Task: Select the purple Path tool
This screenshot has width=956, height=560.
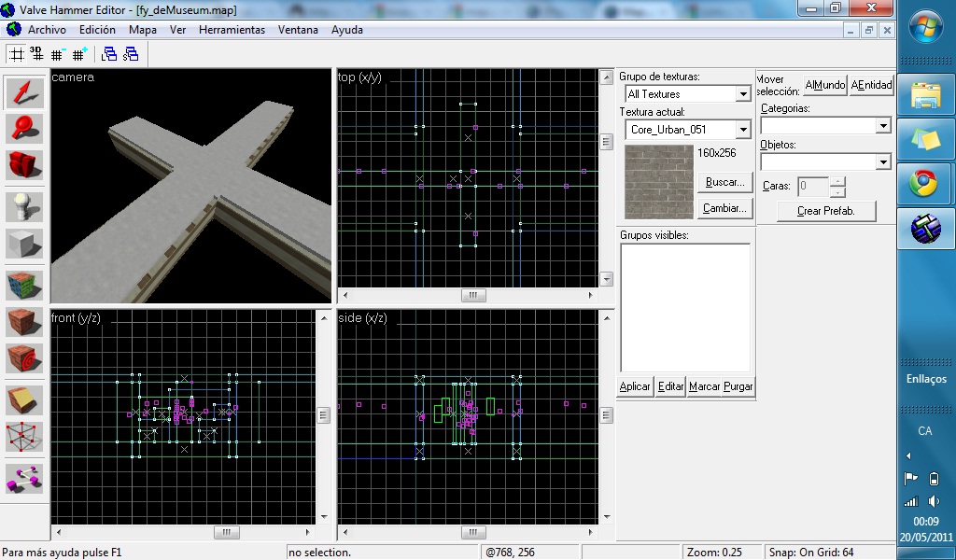Action: [24, 477]
